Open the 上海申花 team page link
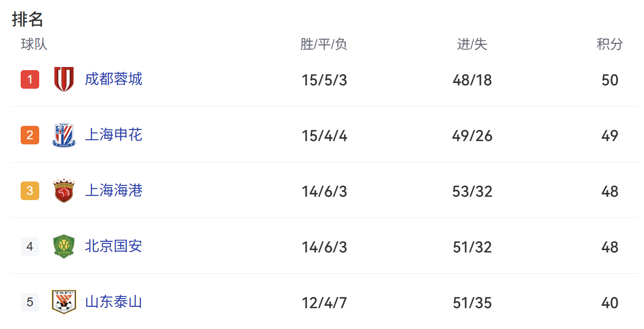Image resolution: width=644 pixels, height=329 pixels. (x=114, y=135)
